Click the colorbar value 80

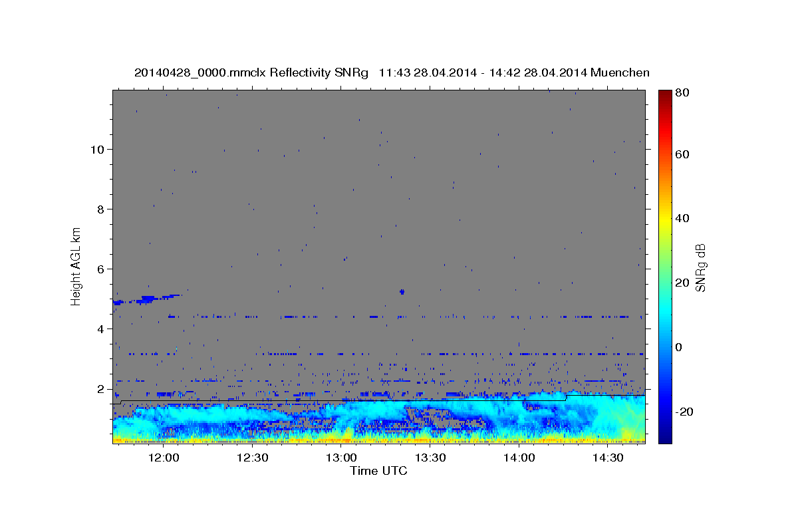pos(681,92)
